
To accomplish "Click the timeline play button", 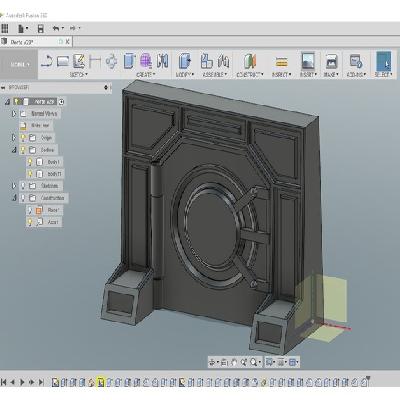I will coord(22,382).
